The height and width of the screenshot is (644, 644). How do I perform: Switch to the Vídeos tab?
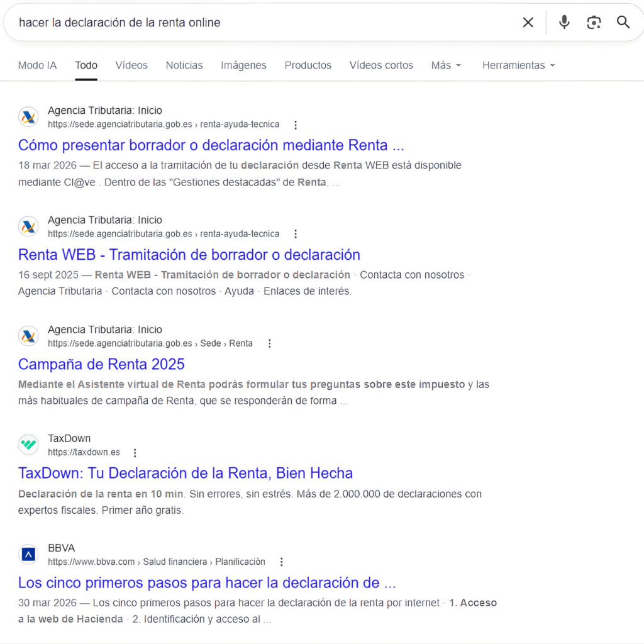click(131, 65)
